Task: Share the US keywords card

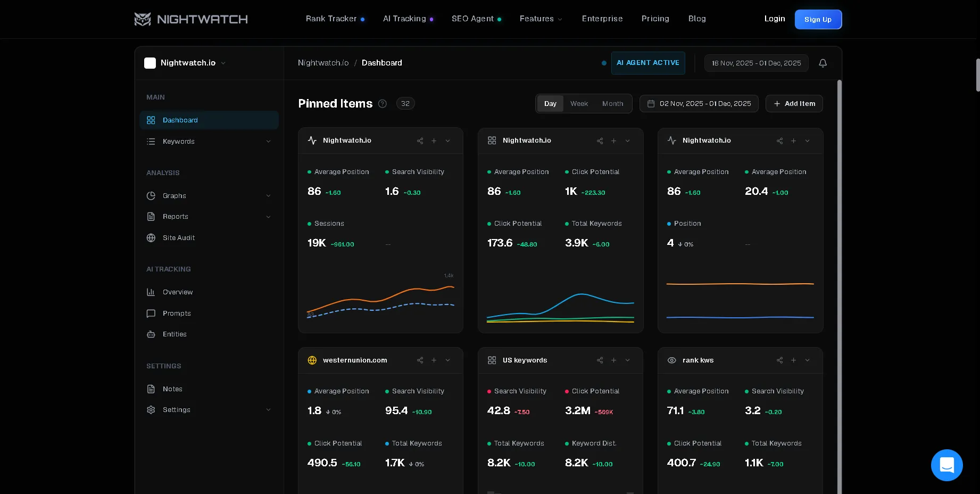Action: point(600,360)
